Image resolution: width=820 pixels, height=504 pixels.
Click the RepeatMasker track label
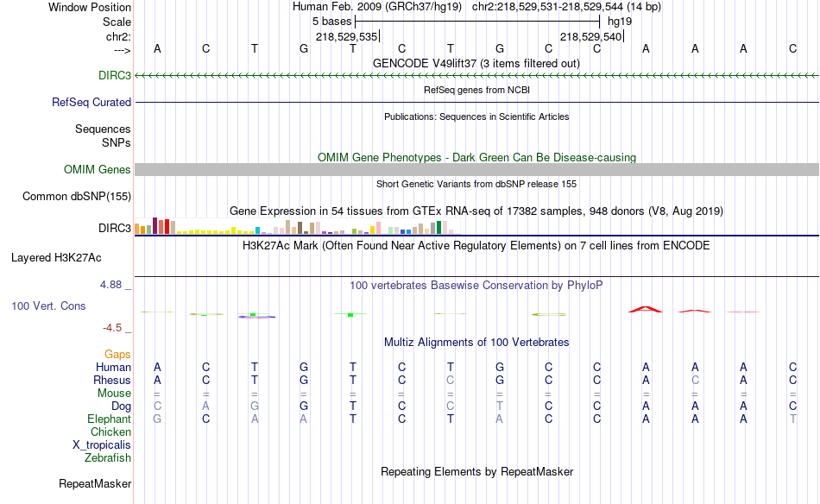(x=95, y=483)
